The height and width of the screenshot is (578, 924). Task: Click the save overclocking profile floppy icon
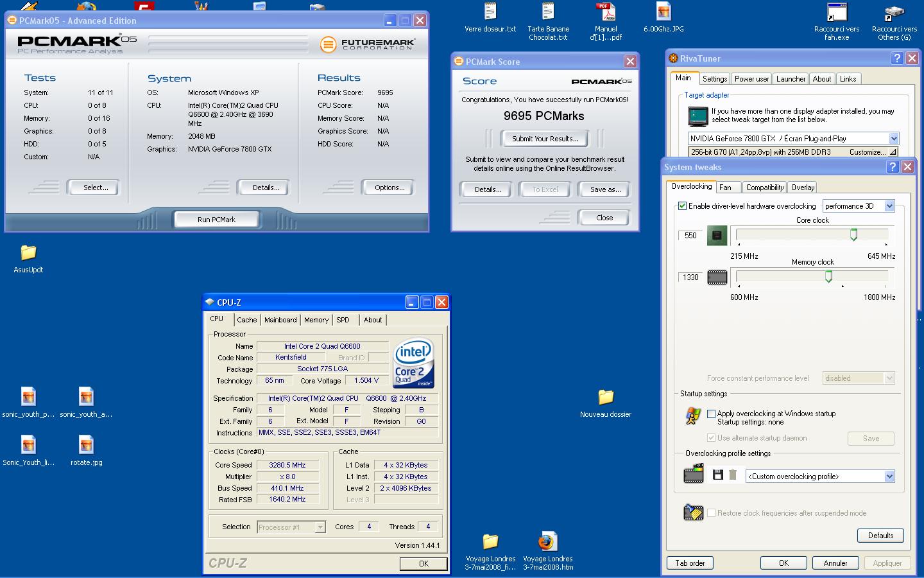(717, 475)
